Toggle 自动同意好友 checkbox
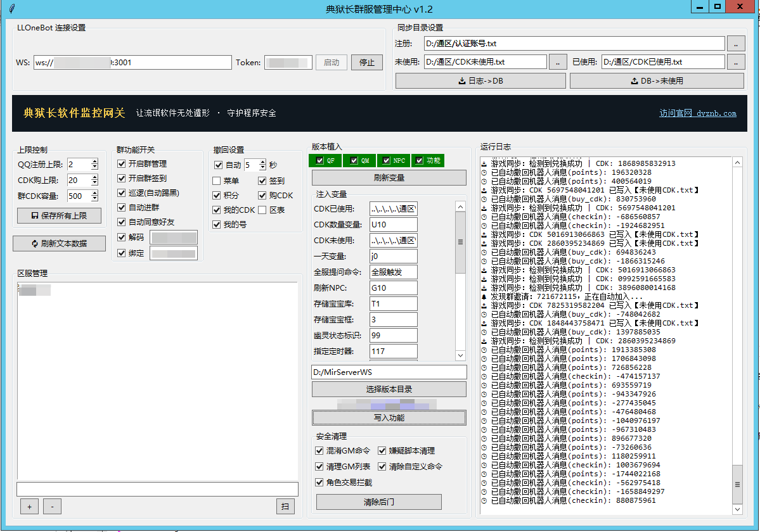The width and height of the screenshot is (760, 532). [x=122, y=222]
